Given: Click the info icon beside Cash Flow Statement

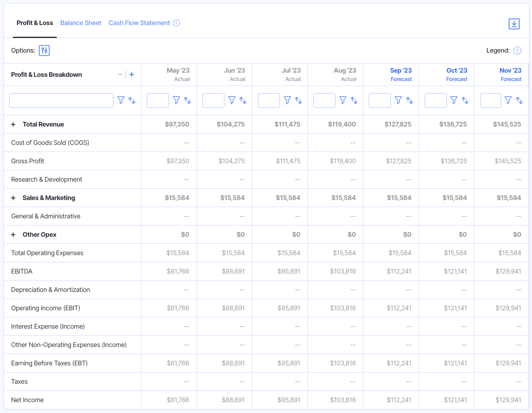Looking at the screenshot, I should [175, 23].
